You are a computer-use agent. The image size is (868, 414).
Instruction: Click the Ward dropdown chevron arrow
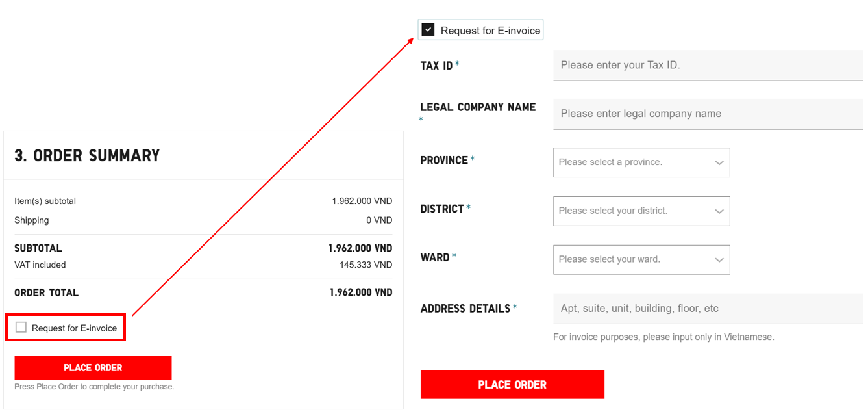click(719, 259)
